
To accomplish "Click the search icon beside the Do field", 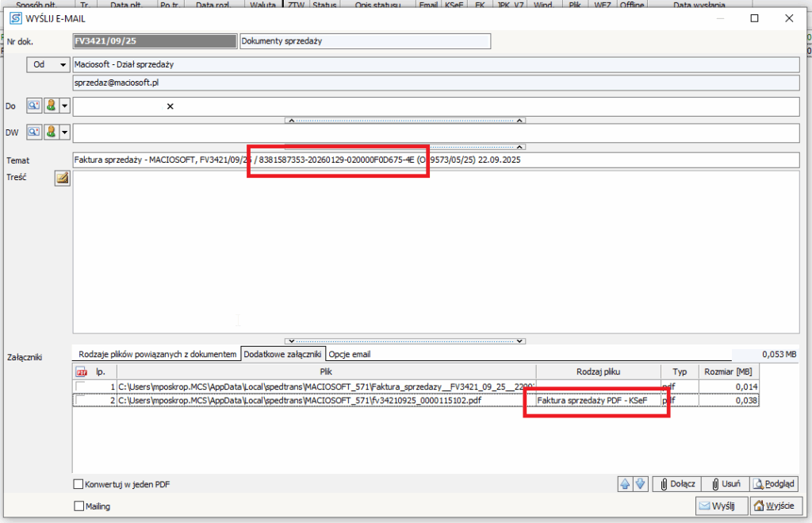I will pos(33,106).
